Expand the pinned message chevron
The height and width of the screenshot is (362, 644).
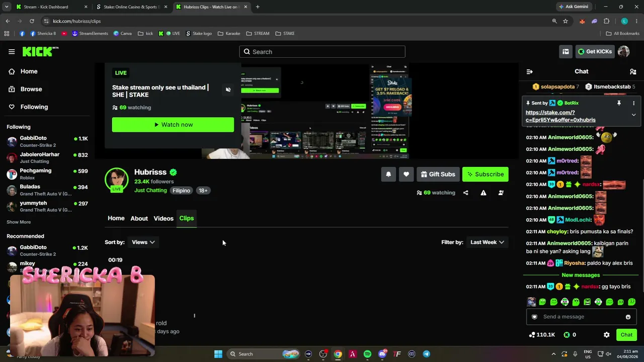[x=633, y=115]
